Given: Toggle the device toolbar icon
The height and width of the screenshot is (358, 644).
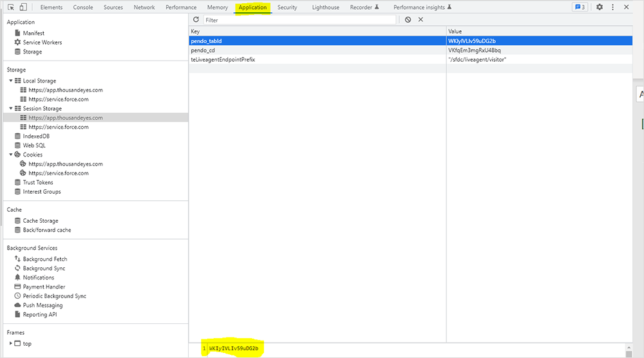Looking at the screenshot, I should (x=23, y=7).
